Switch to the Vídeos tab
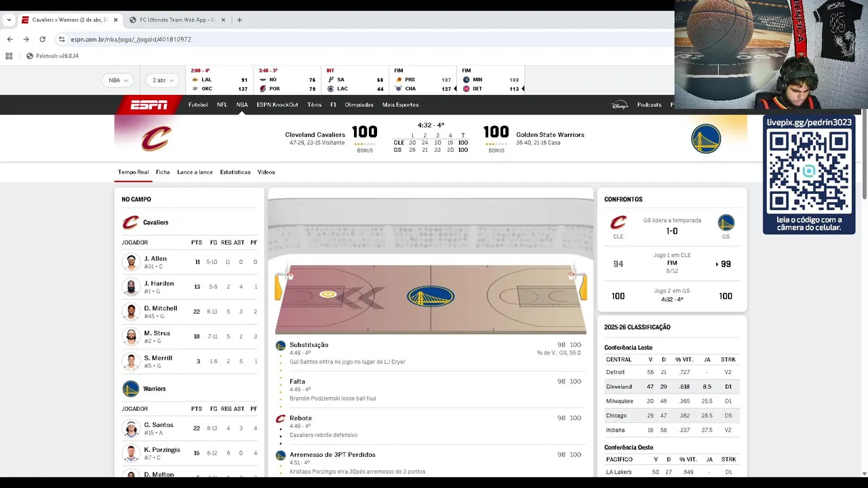The width and height of the screenshot is (868, 488). pyautogui.click(x=266, y=172)
